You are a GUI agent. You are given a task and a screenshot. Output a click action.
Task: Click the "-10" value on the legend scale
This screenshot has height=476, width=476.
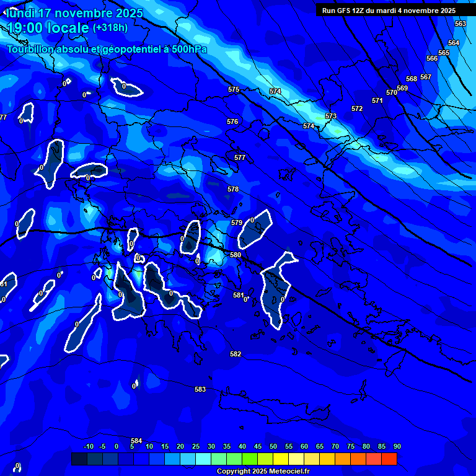pyautogui.click(x=88, y=447)
